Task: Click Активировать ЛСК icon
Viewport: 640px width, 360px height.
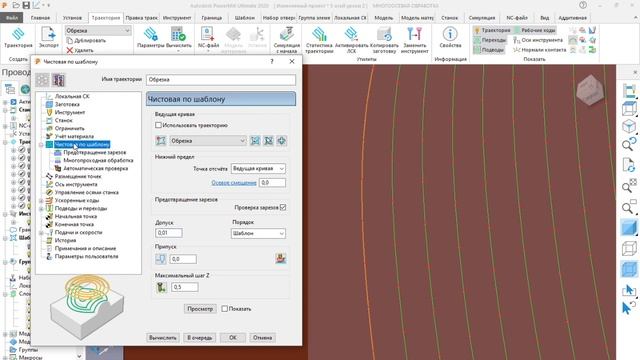Action: pyautogui.click(x=351, y=35)
